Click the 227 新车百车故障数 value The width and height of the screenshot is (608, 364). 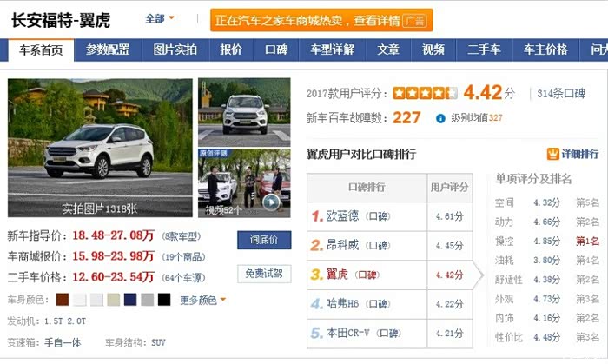[x=406, y=118]
